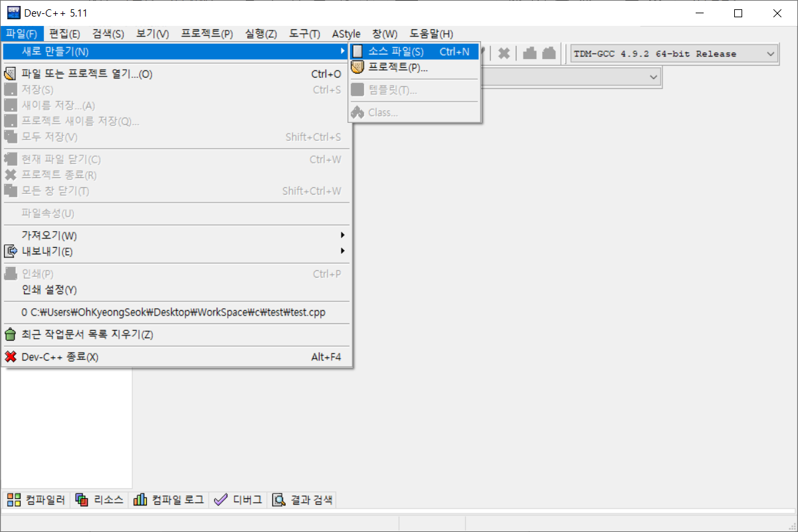798x532 pixels.
Task: Open the 프로젝트(P) menu
Action: (x=207, y=34)
